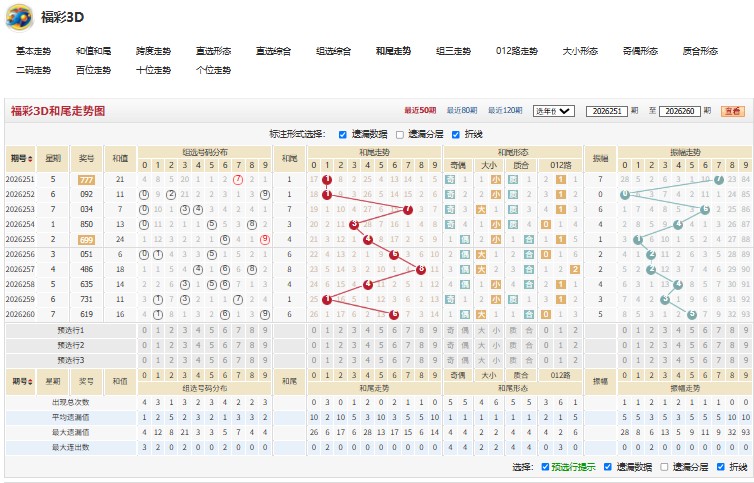Screen dimensions: 754x483
Task: Go to 跨度走势 page
Action: [153, 51]
